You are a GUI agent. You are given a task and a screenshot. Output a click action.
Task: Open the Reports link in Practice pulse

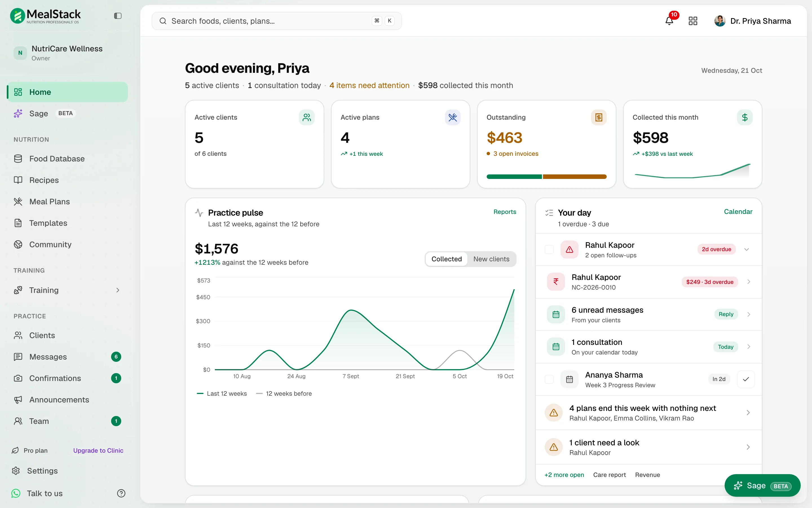tap(505, 212)
